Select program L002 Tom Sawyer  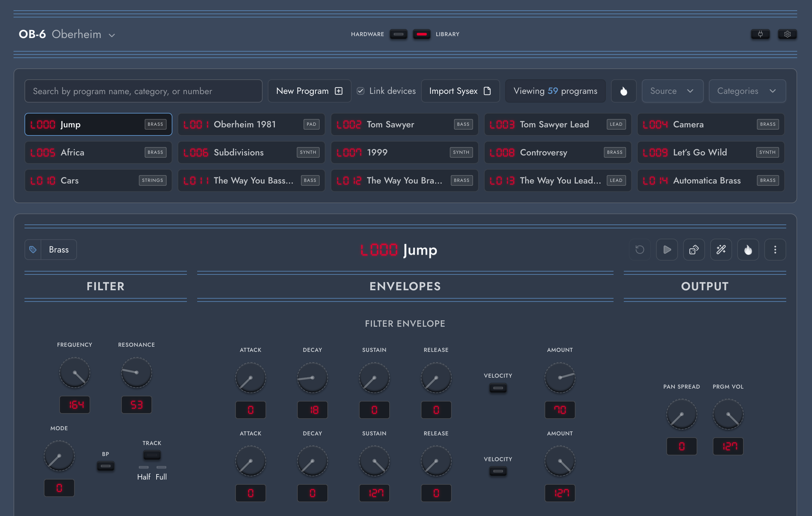point(404,124)
